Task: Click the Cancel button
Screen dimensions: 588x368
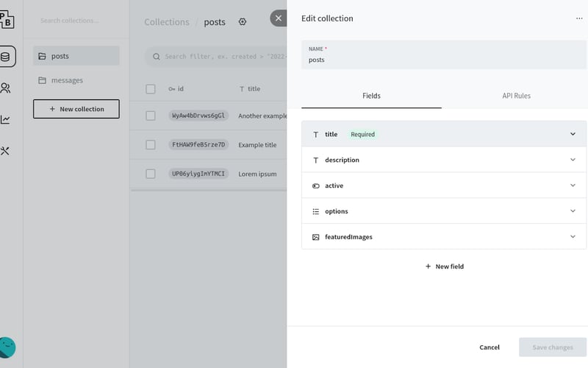Action: click(490, 347)
